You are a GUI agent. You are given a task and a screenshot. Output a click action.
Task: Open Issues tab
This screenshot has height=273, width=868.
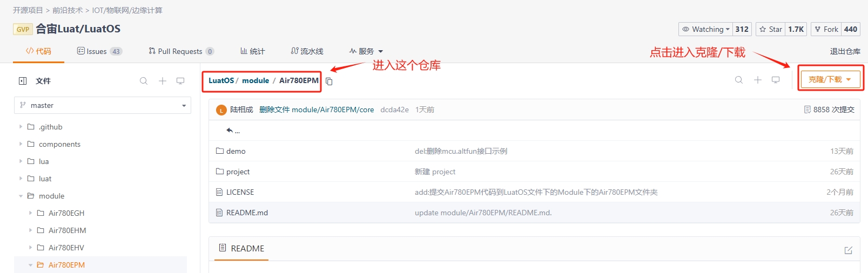pos(99,51)
